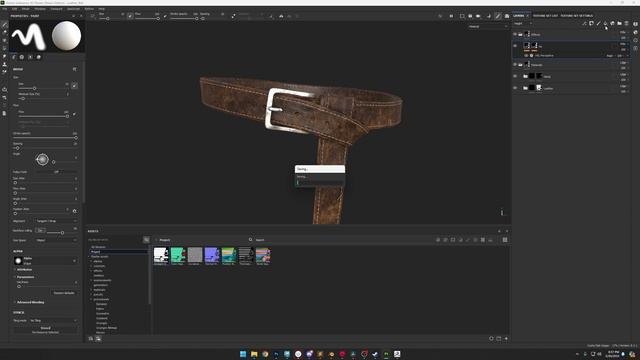
Task: Click the symmetry icon in top toolbar
Action: coord(281,16)
